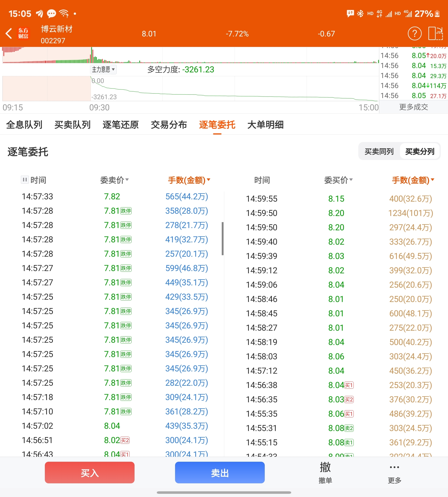Switch to 买卖同列 view

379,151
